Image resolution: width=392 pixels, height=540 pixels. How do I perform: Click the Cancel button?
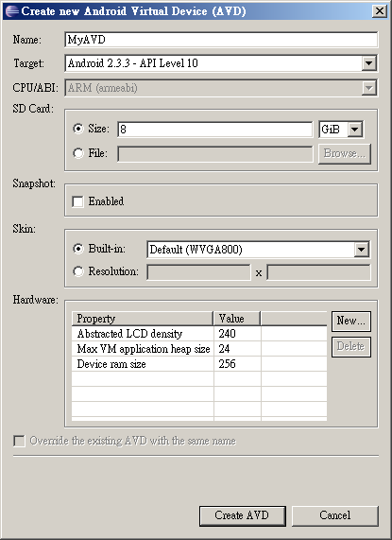(x=335, y=515)
